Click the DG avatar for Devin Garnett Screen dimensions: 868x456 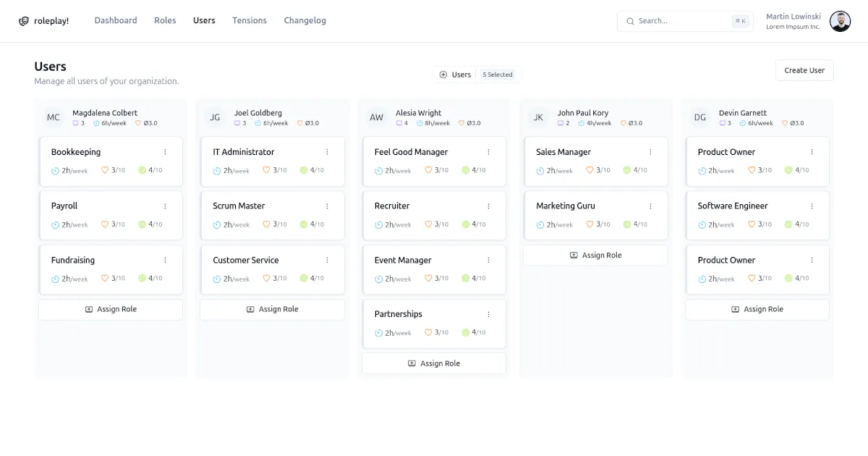coord(699,117)
